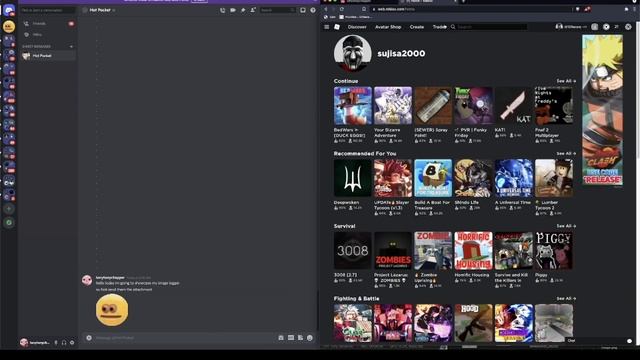This screenshot has width=640, height=360.
Task: Go back in the browser
Action: click(x=326, y=9)
